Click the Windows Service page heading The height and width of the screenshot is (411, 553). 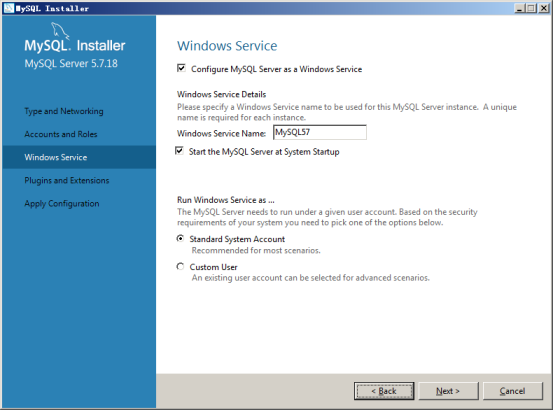tap(227, 46)
